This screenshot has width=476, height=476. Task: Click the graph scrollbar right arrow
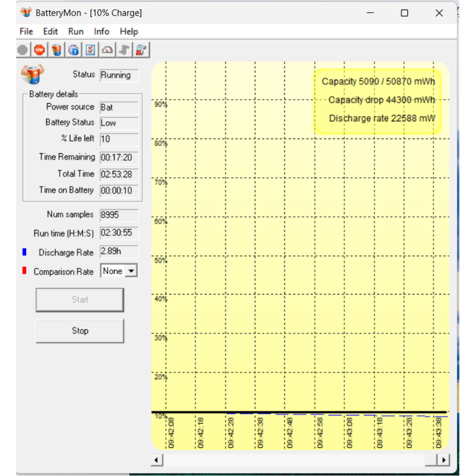(x=444, y=460)
